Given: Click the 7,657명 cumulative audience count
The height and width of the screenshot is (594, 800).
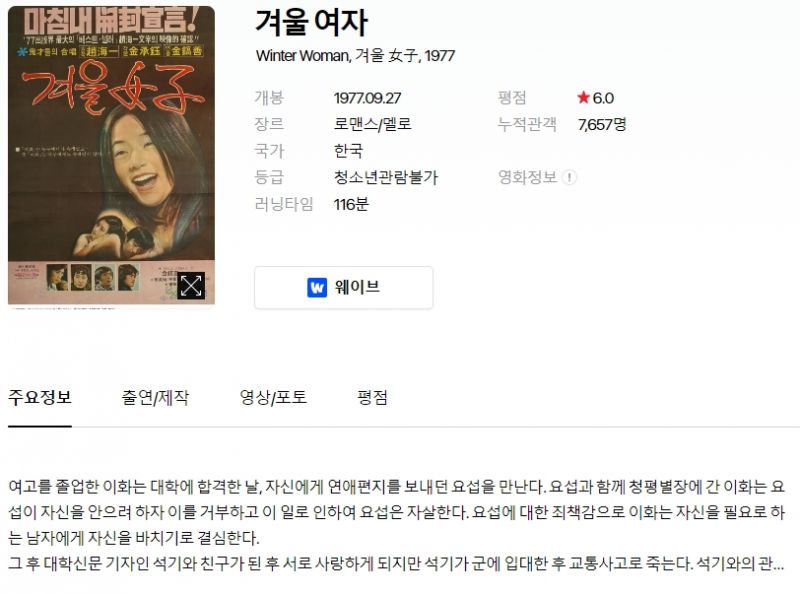Looking at the screenshot, I should click(602, 125).
